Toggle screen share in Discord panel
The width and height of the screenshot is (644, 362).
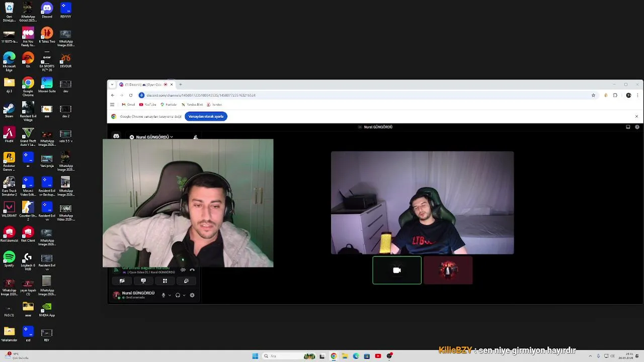click(x=143, y=281)
